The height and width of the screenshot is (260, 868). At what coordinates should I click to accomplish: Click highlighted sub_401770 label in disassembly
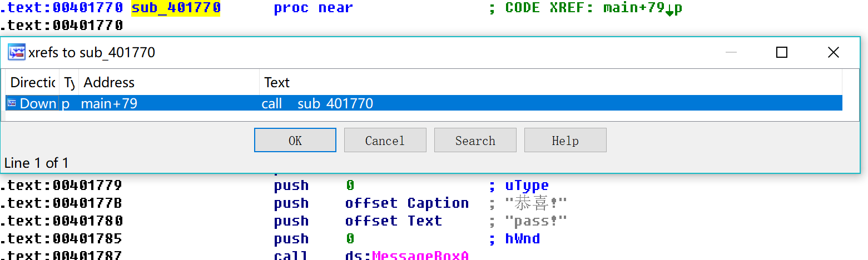pos(176,8)
